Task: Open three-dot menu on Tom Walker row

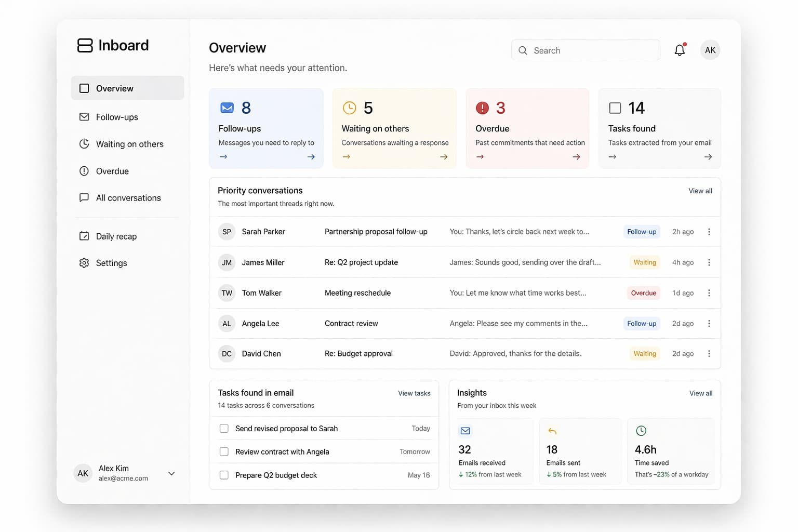Action: point(709,292)
